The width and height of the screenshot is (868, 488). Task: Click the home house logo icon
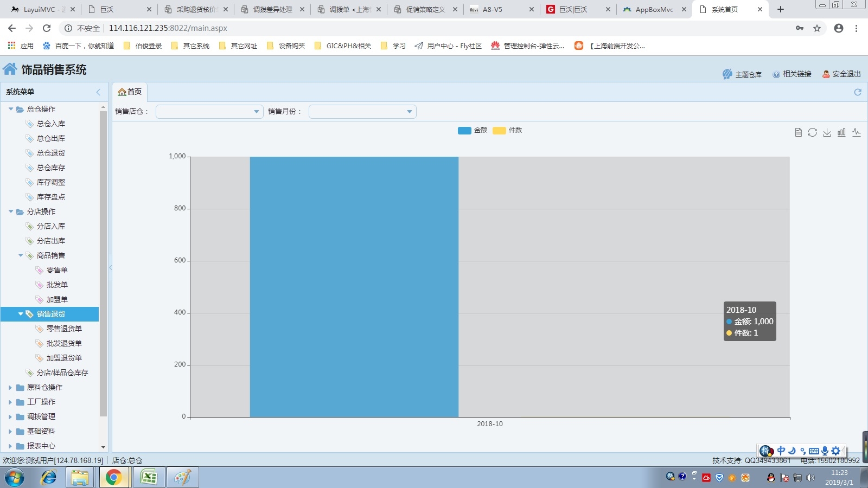[x=10, y=69]
